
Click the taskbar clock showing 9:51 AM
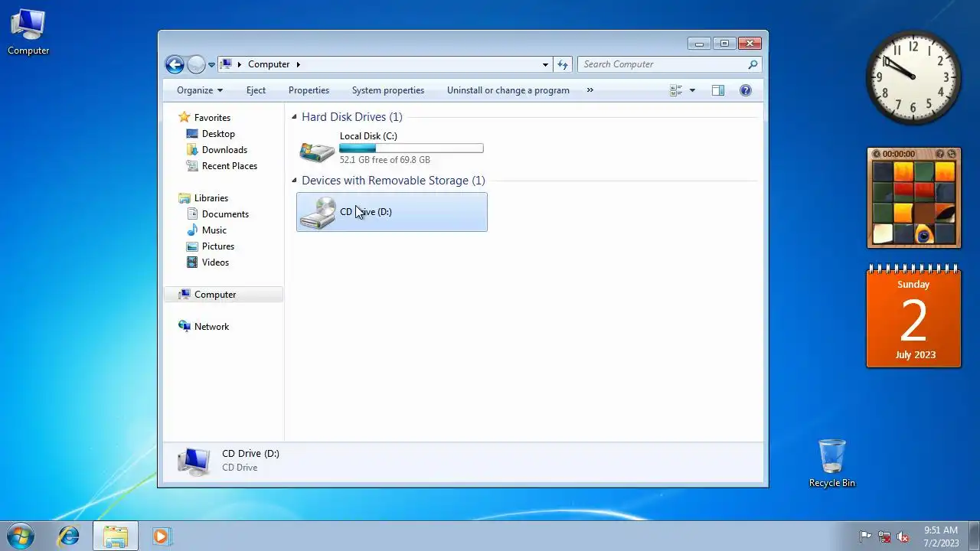(941, 536)
